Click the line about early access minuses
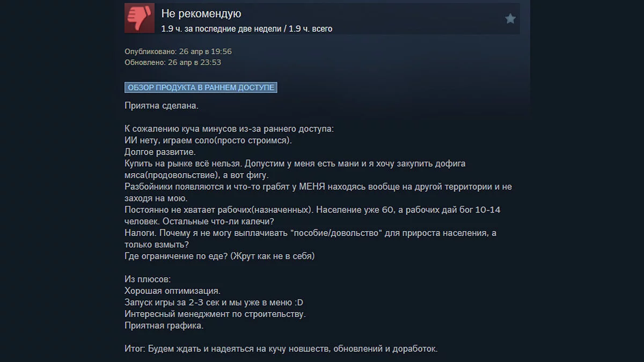Viewport: 644px width, 362px height. click(229, 130)
